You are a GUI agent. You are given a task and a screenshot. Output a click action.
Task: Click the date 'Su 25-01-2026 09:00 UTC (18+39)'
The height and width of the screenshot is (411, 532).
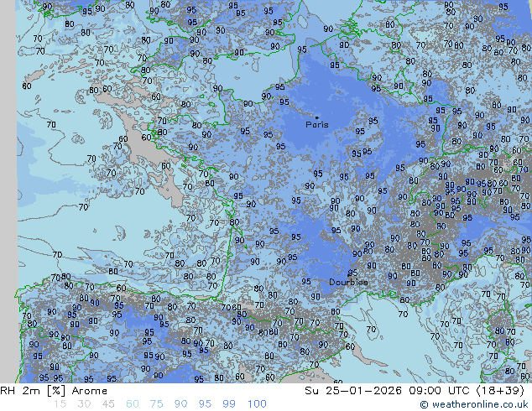point(415,391)
